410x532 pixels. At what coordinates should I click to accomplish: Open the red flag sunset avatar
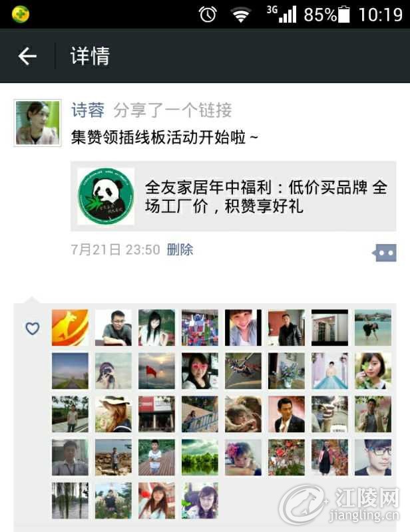pyautogui.click(x=156, y=370)
